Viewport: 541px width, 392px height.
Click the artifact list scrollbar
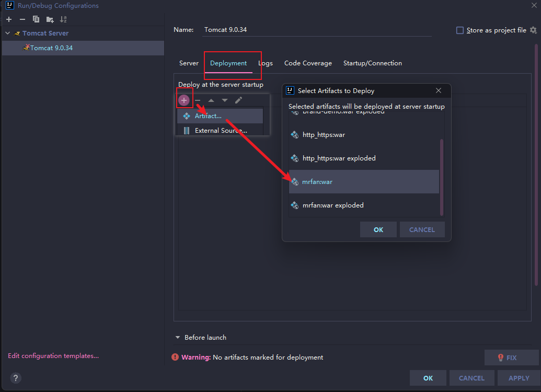pos(442,177)
